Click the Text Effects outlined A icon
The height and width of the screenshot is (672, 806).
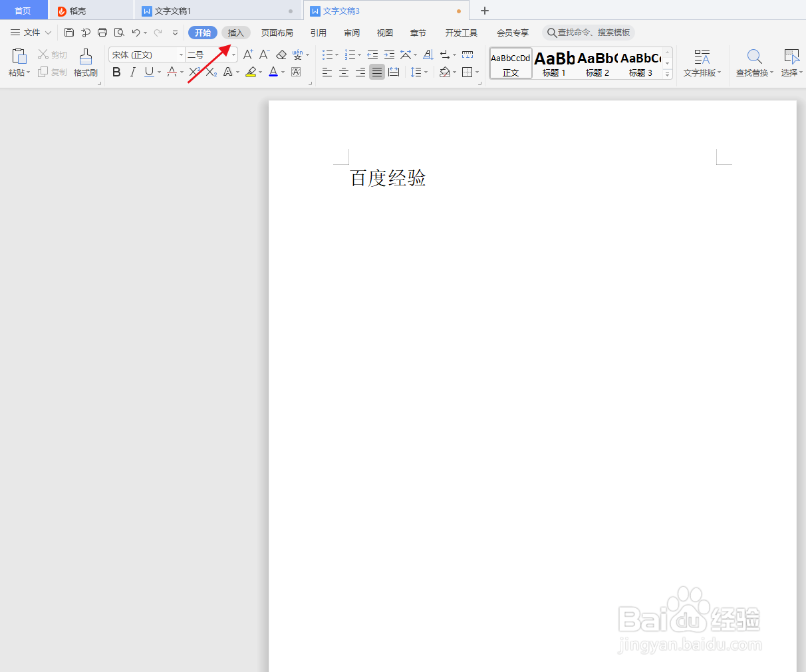(x=228, y=72)
